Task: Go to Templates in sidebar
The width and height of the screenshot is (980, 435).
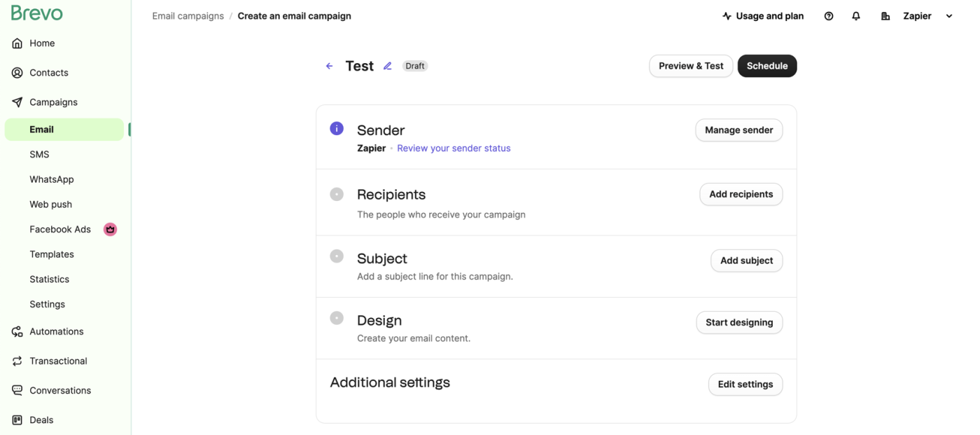Action: (52, 254)
